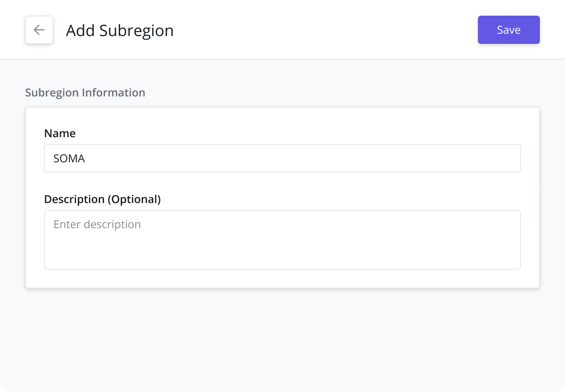
Task: Click the word Subregion in the title
Action: click(136, 31)
